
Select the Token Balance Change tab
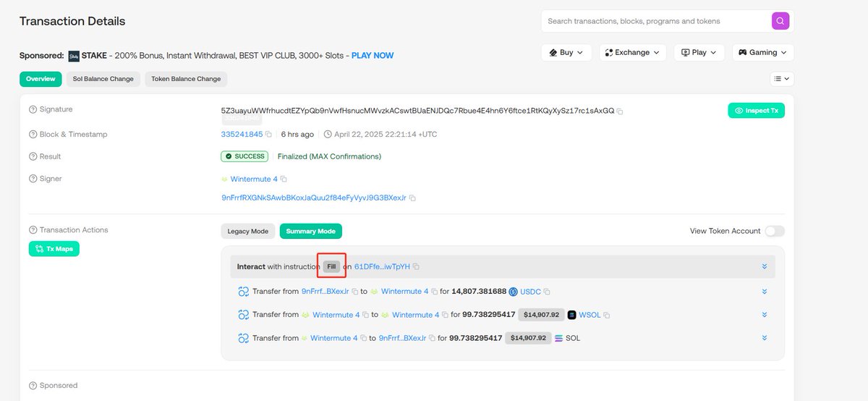(186, 78)
